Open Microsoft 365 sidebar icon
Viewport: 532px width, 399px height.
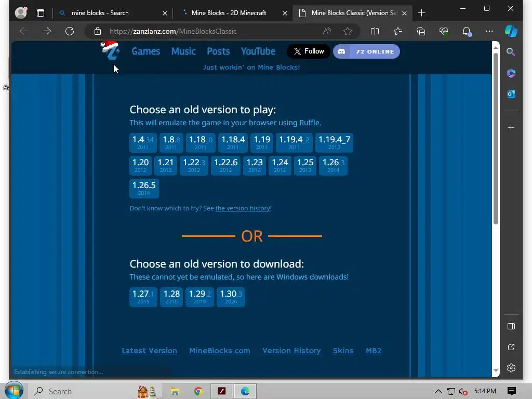coord(511,73)
